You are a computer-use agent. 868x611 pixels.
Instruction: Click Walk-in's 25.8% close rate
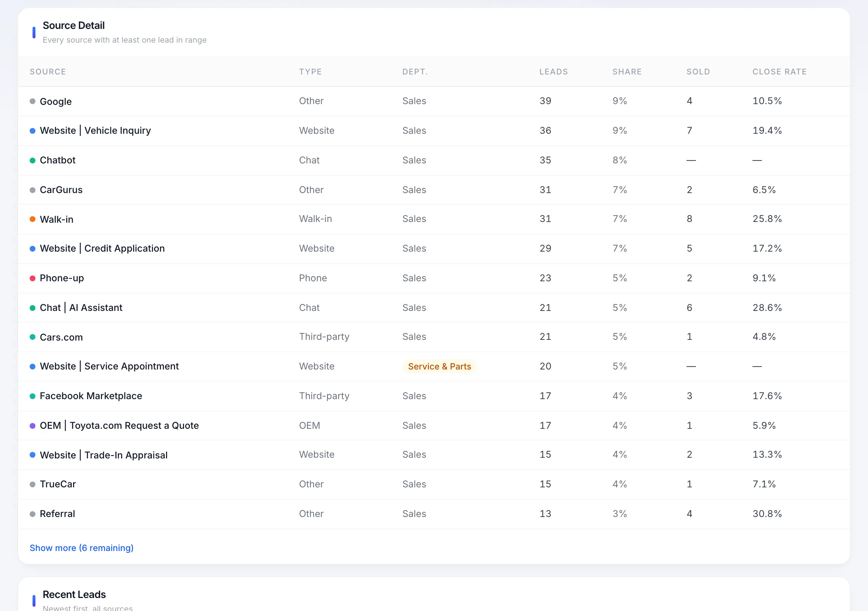[x=767, y=219]
